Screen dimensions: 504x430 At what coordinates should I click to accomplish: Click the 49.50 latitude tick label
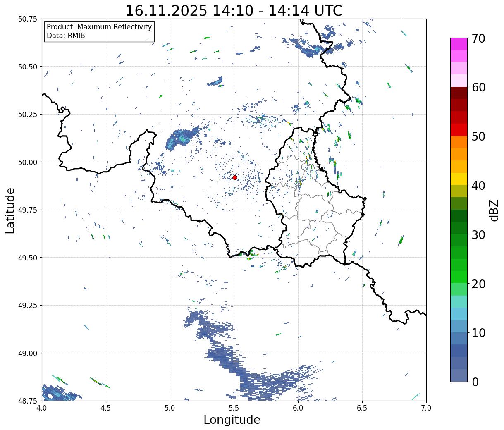point(28,258)
